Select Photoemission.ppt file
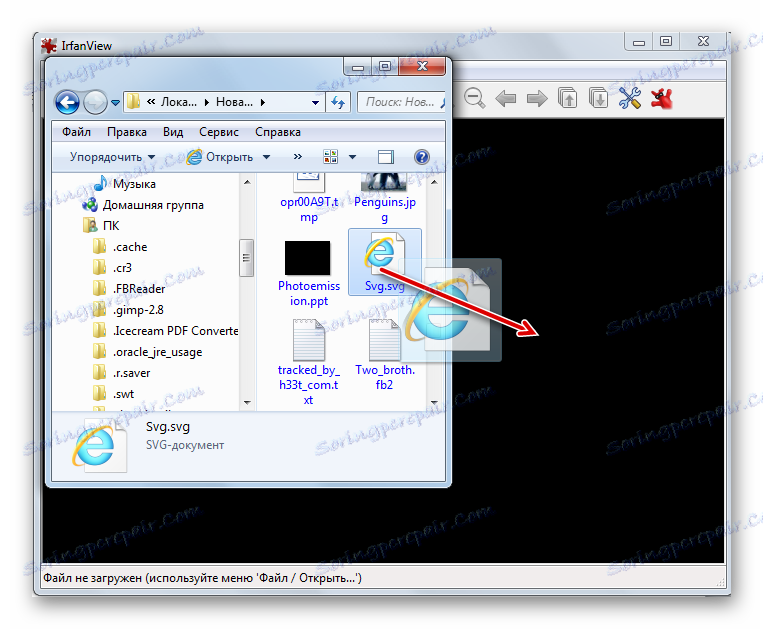The height and width of the screenshot is (629, 763). [x=308, y=272]
